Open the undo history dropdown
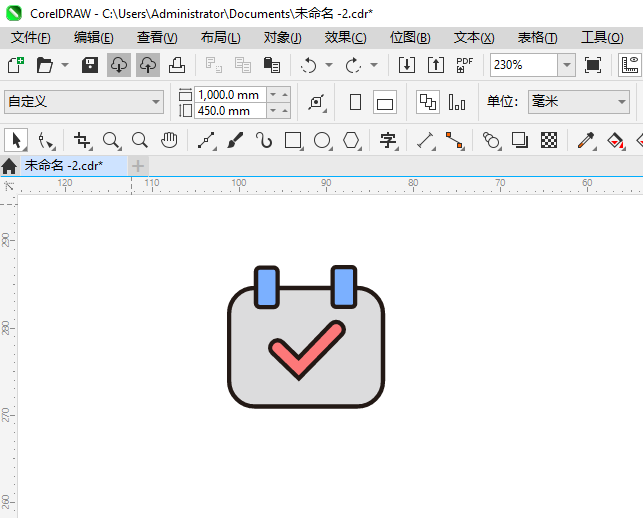 (x=329, y=65)
